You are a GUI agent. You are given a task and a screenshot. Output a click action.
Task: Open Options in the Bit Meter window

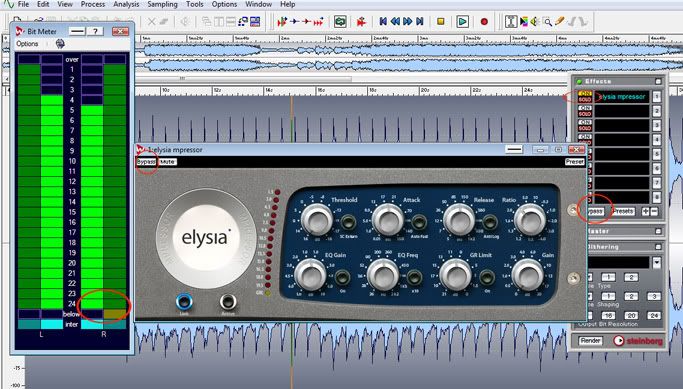tap(27, 44)
